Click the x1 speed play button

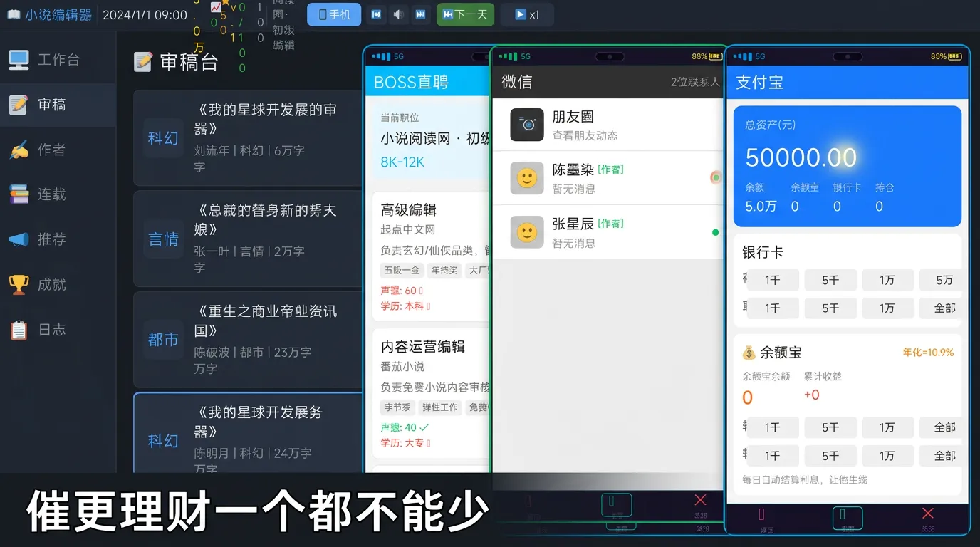click(527, 14)
